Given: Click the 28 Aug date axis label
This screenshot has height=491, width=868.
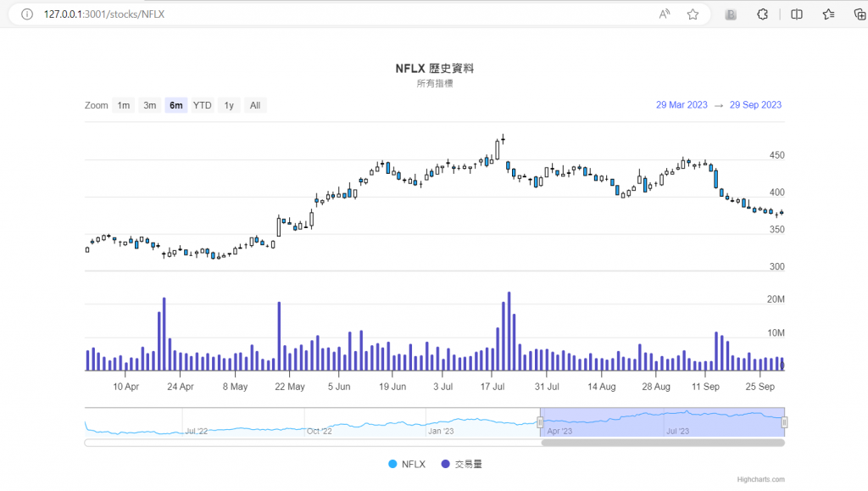Looking at the screenshot, I should (x=656, y=387).
